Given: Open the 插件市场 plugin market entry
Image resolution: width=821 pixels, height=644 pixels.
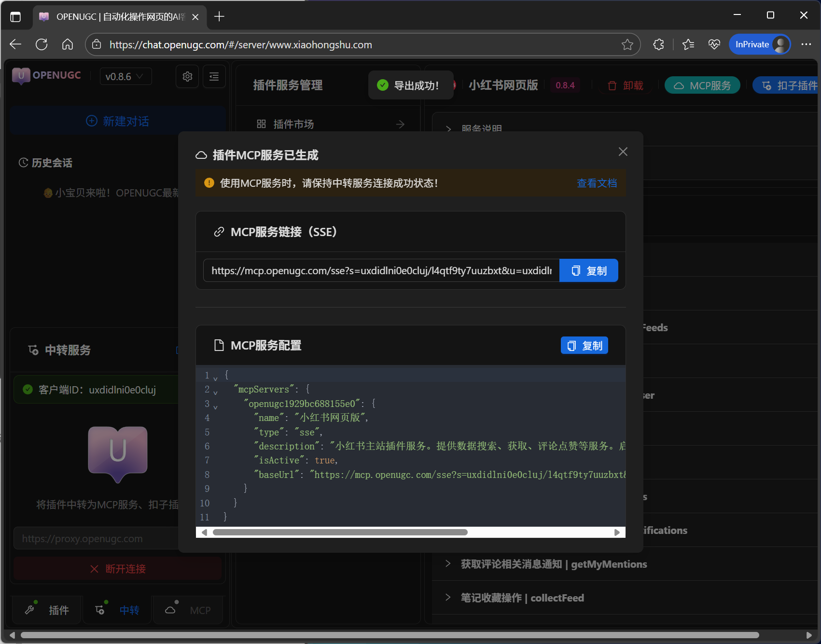Looking at the screenshot, I should (330, 124).
